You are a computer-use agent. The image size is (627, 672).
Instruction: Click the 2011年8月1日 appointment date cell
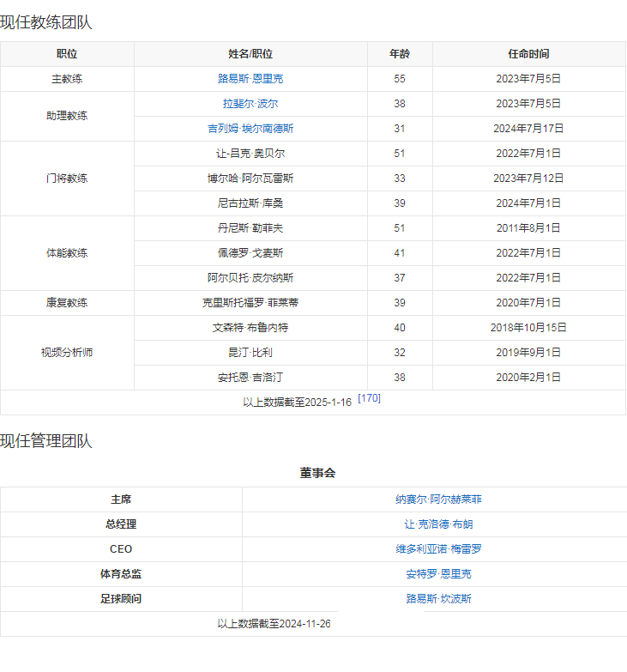(528, 228)
